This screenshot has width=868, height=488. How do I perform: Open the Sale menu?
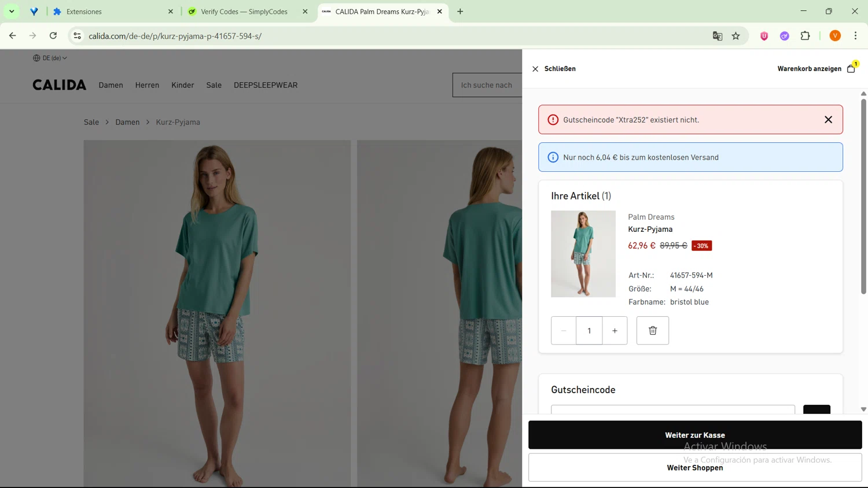click(x=214, y=85)
